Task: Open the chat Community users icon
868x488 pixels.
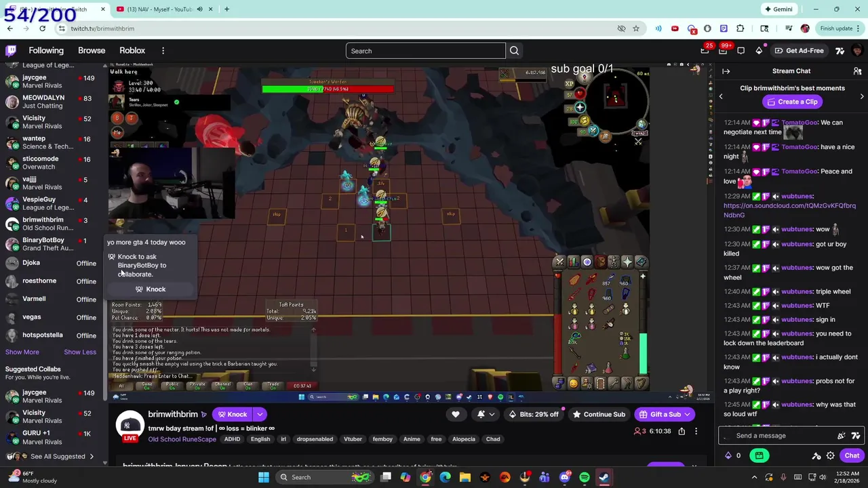Action: pyautogui.click(x=857, y=71)
